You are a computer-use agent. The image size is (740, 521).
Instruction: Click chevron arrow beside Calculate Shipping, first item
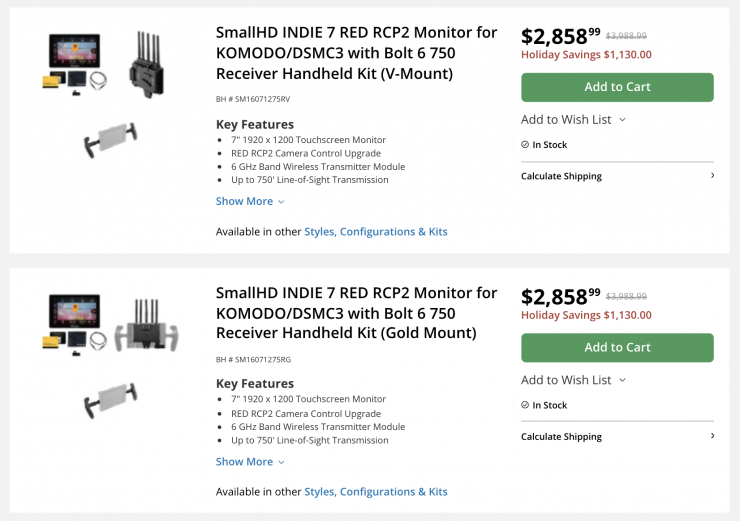click(x=712, y=176)
